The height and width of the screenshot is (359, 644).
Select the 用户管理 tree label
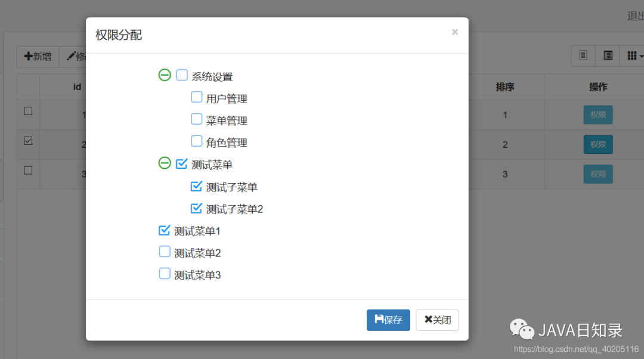[x=227, y=99]
